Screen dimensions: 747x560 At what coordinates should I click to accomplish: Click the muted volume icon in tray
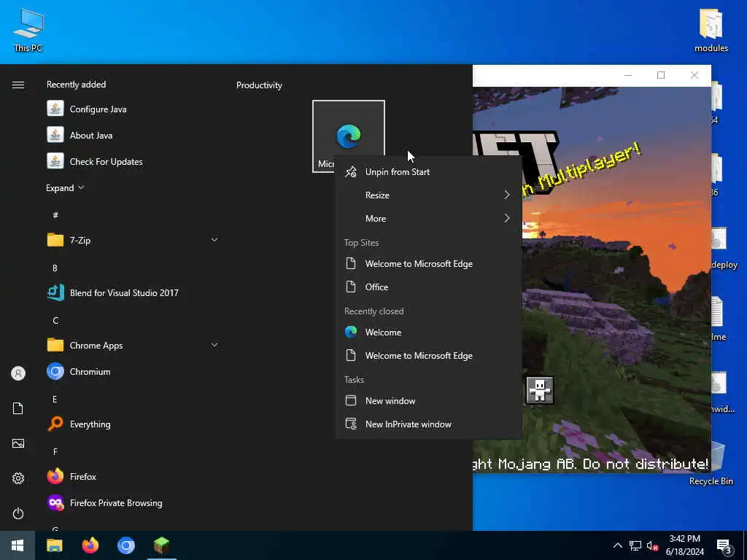click(x=653, y=545)
